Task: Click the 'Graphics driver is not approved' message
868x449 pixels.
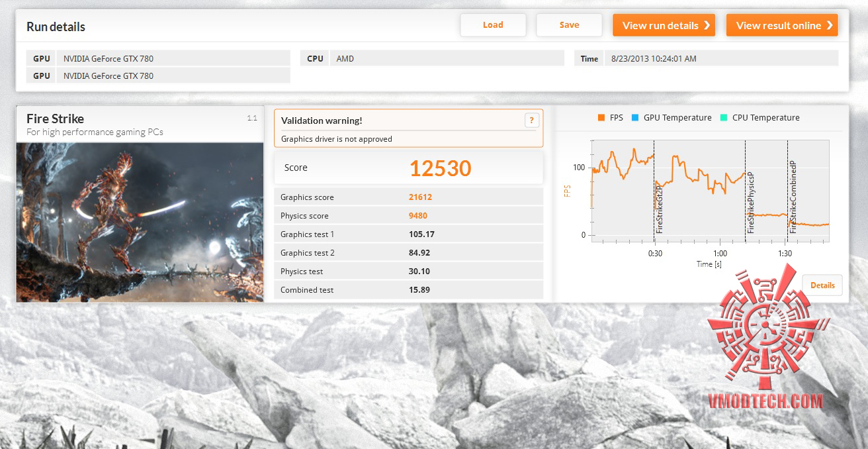Action: point(336,139)
